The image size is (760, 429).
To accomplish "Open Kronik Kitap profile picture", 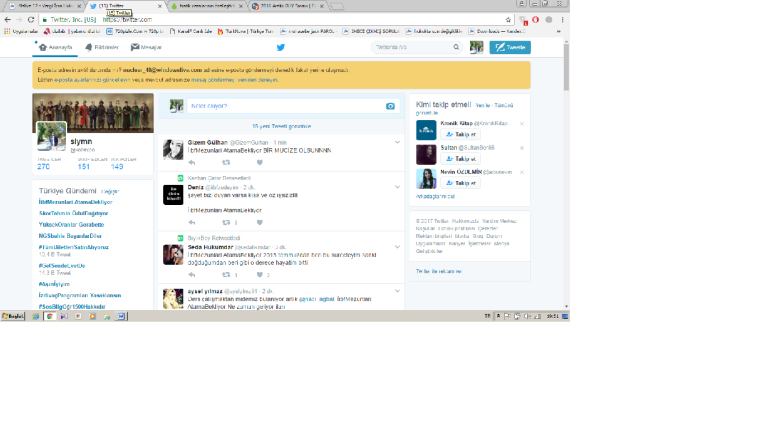I will pyautogui.click(x=426, y=130).
